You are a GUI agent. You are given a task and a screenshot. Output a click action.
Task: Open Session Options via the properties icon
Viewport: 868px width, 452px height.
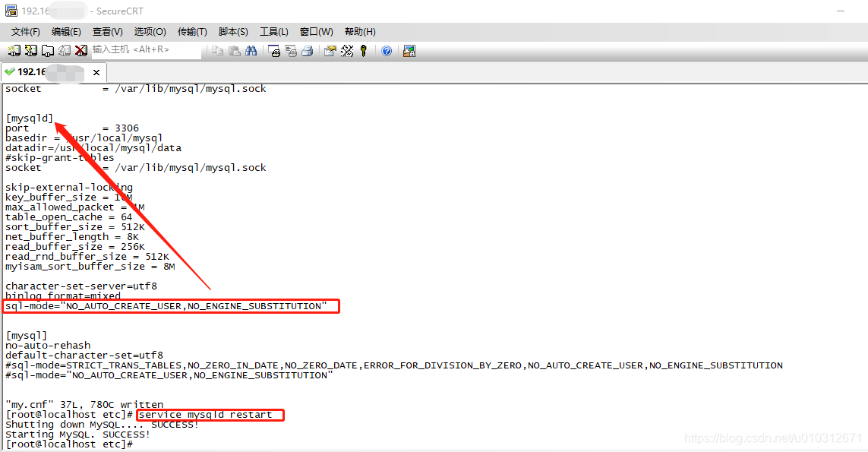(330, 50)
